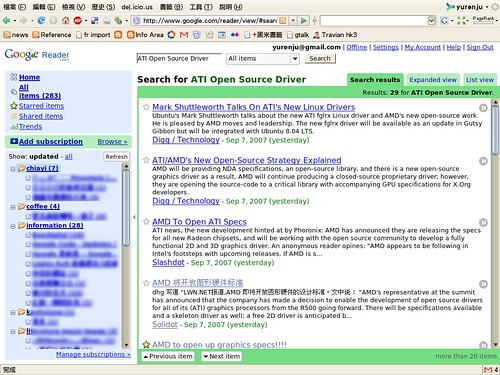Image resolution: width=500 pixels, height=375 pixels.
Task: Open the yurenju del.icio.us account dropdown
Action: coord(487,7)
